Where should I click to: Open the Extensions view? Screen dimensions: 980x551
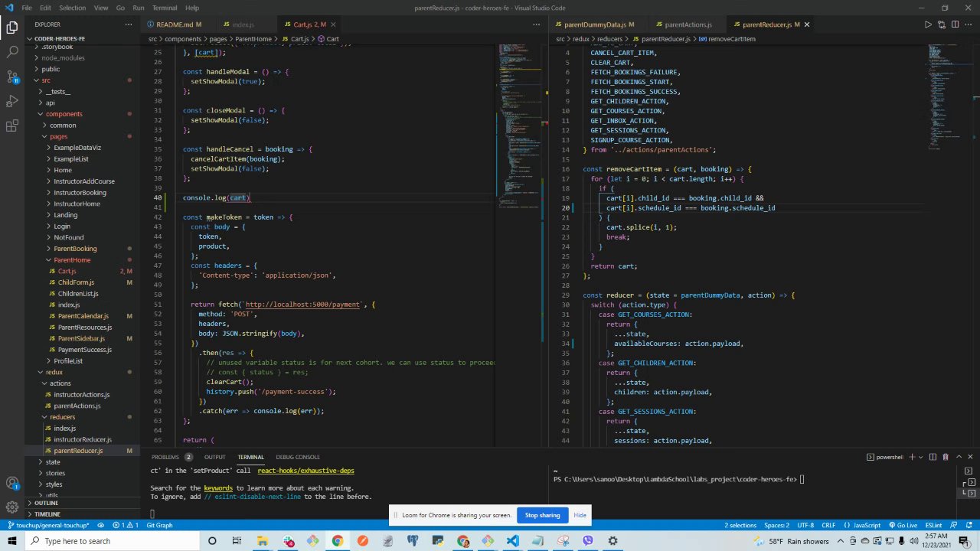[x=12, y=126]
